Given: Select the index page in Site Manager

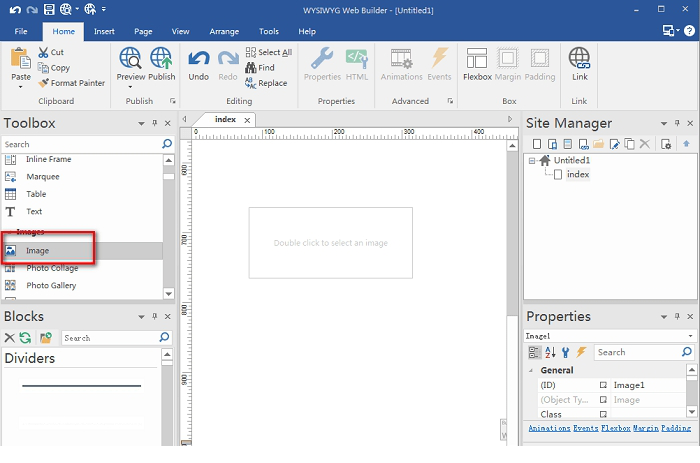Looking at the screenshot, I should 578,174.
